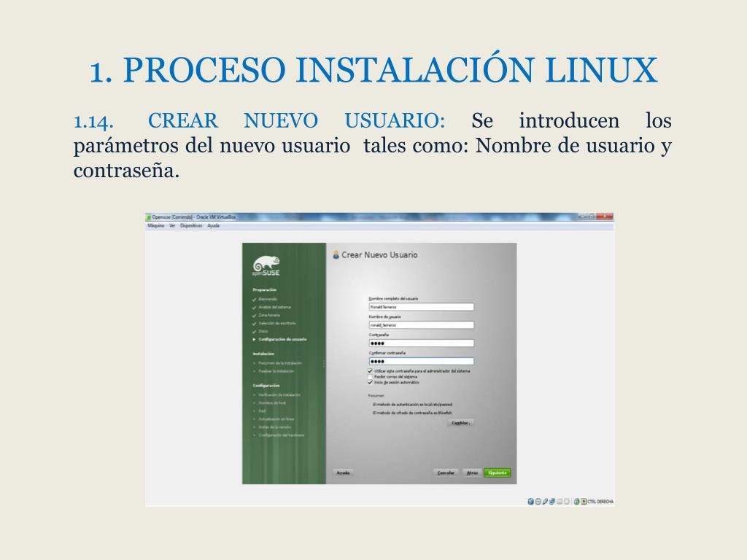Click the Resumen label text
Image resolution: width=747 pixels, height=560 pixels.
coord(376,396)
